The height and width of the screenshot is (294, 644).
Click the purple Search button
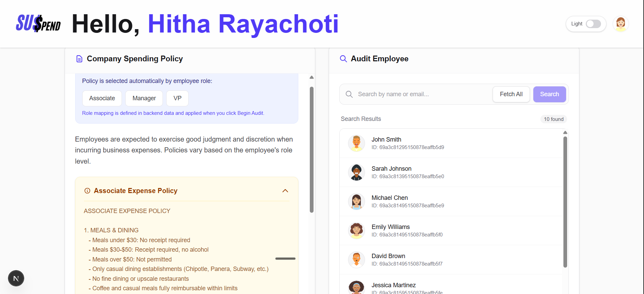click(550, 94)
